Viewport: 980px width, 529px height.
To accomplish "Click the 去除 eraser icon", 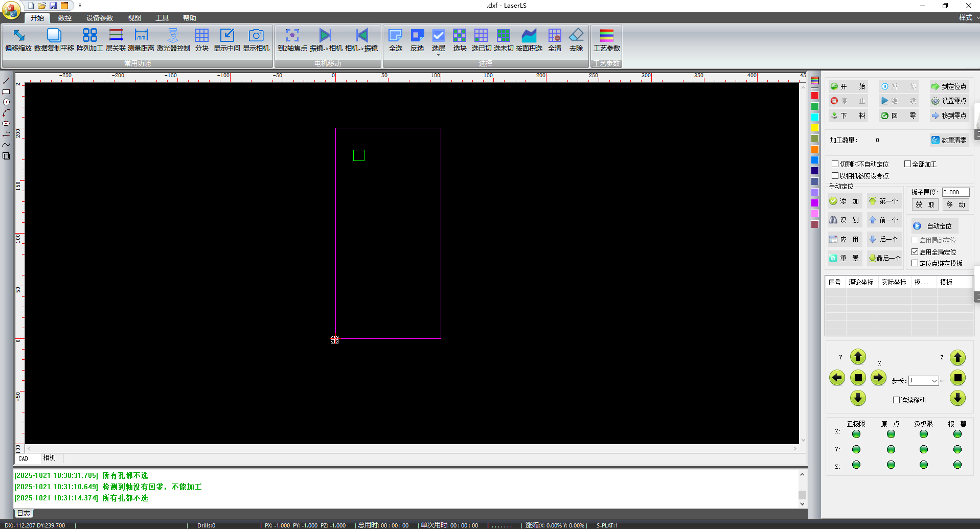I will click(576, 35).
